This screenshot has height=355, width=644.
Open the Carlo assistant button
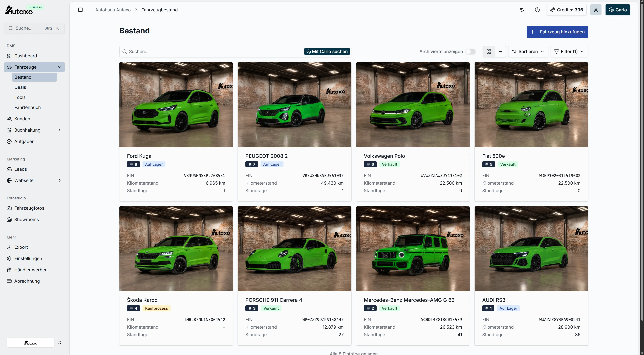tap(617, 10)
